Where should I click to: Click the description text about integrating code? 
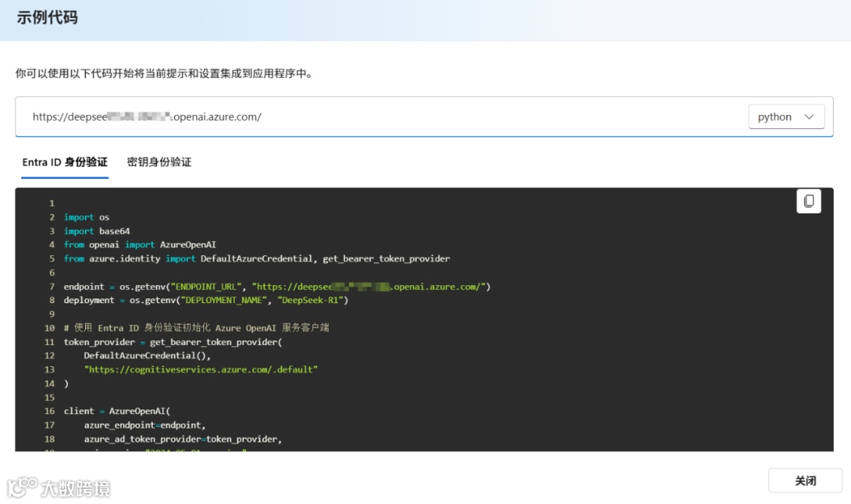165,73
